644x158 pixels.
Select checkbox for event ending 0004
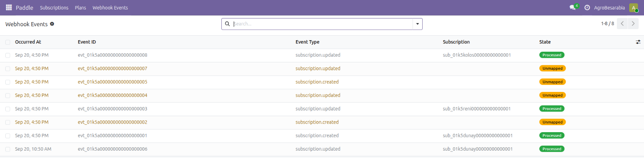coord(8,95)
